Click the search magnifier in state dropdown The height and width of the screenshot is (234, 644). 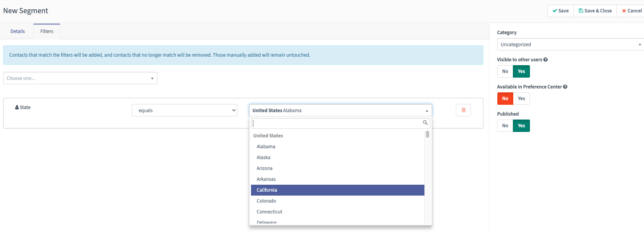pyautogui.click(x=425, y=123)
